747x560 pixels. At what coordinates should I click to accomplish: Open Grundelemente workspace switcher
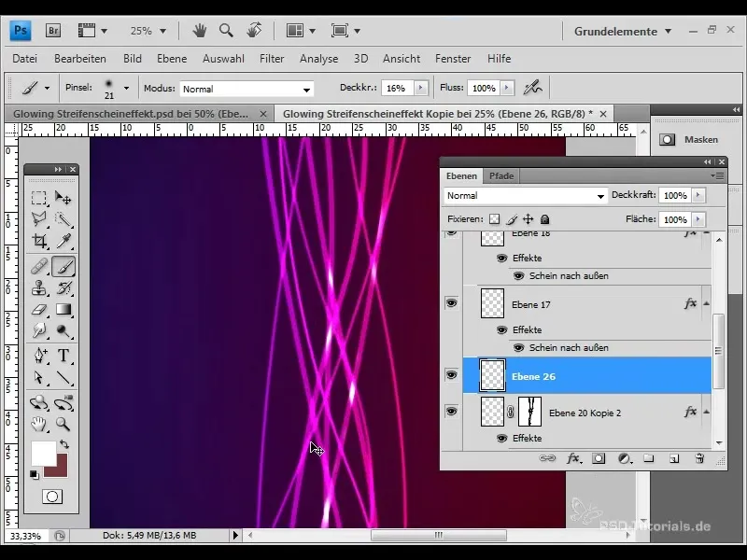pos(623,31)
